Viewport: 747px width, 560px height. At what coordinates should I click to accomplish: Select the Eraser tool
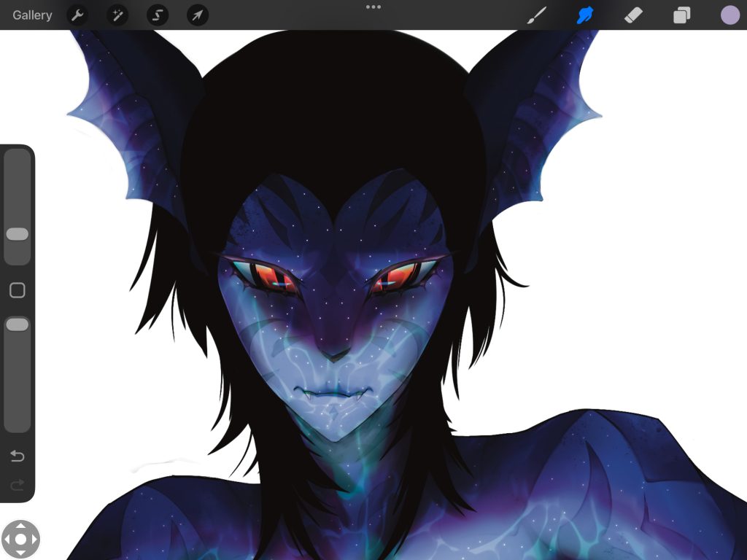click(633, 15)
